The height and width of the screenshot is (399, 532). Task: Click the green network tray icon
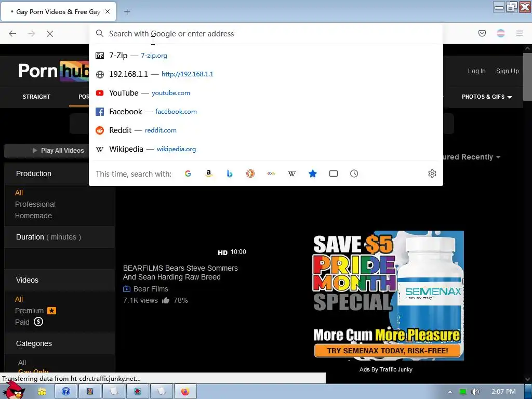[463, 392]
